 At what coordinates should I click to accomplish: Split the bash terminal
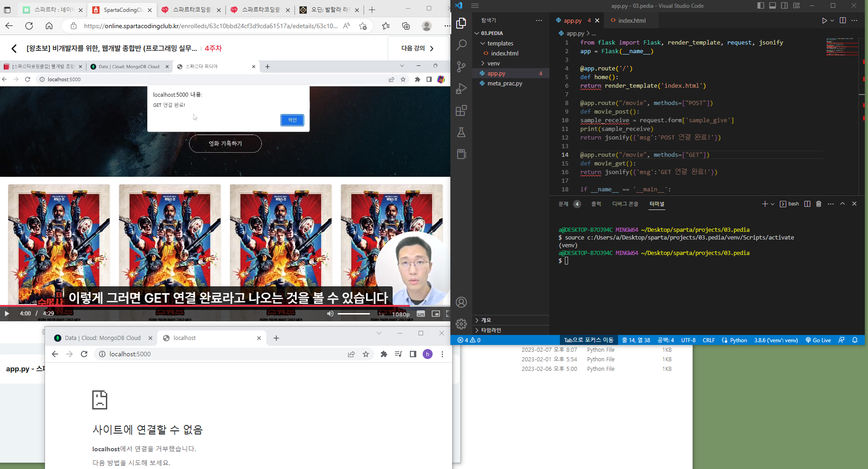coord(807,204)
